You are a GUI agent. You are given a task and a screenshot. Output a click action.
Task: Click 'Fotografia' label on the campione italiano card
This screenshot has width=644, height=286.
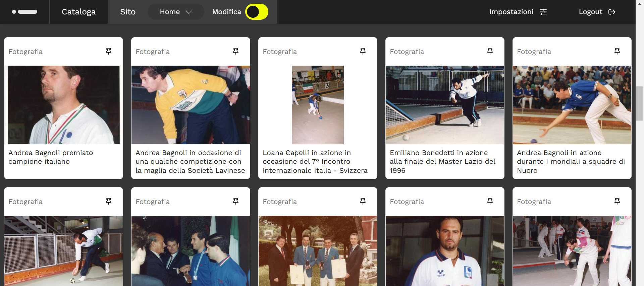[x=25, y=52]
